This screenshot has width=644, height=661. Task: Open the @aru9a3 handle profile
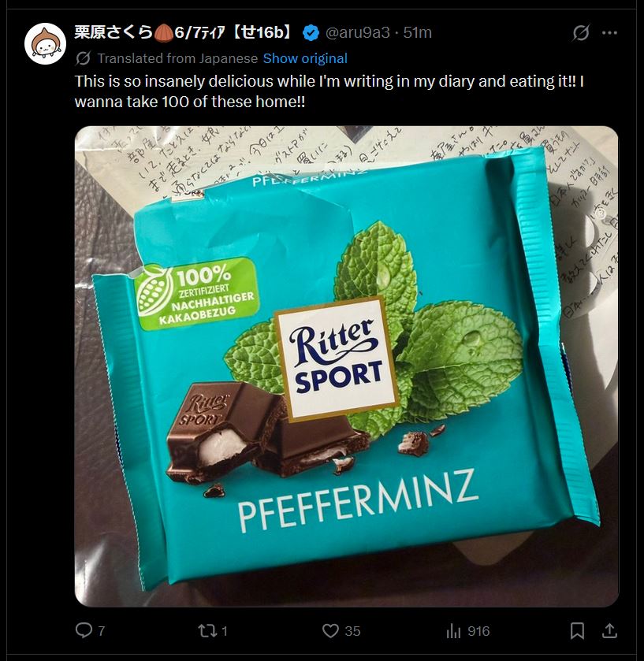coord(358,32)
